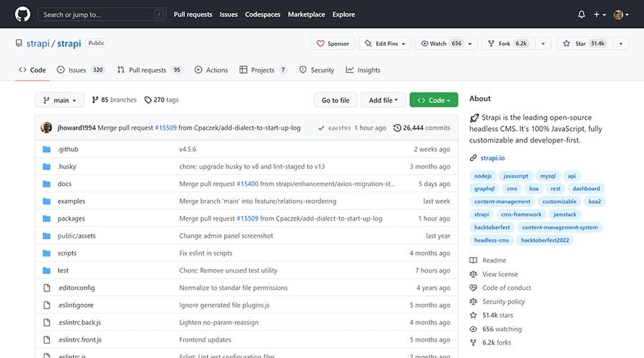Open the packages folder
The image size is (644, 358).
pyautogui.click(x=71, y=218)
